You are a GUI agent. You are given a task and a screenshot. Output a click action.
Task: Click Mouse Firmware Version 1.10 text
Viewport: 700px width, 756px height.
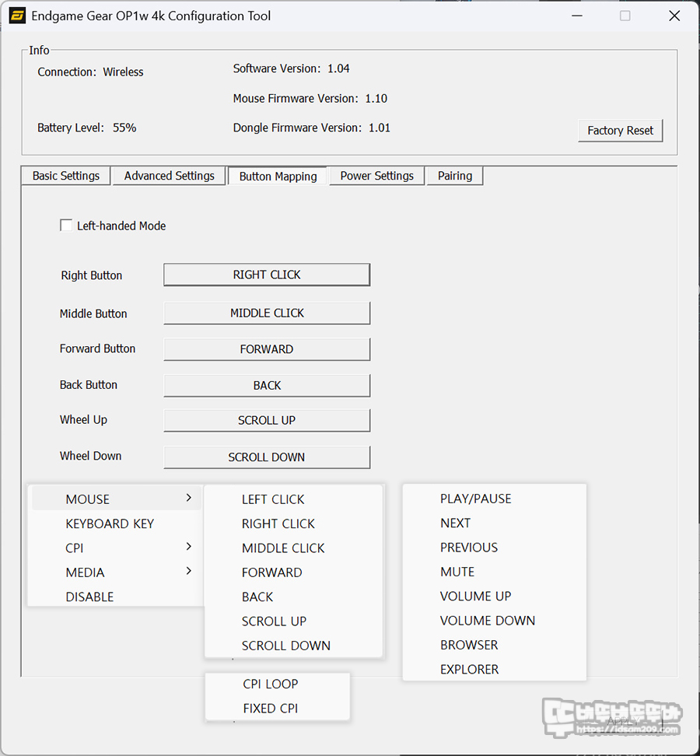pyautogui.click(x=310, y=98)
